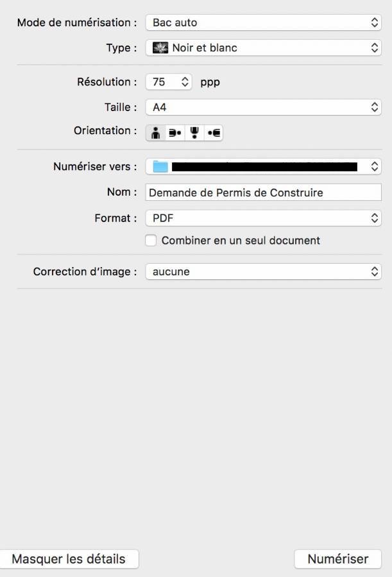The height and width of the screenshot is (577, 392).
Task: Open the Mode de numérisation dropdown
Action: (x=263, y=22)
